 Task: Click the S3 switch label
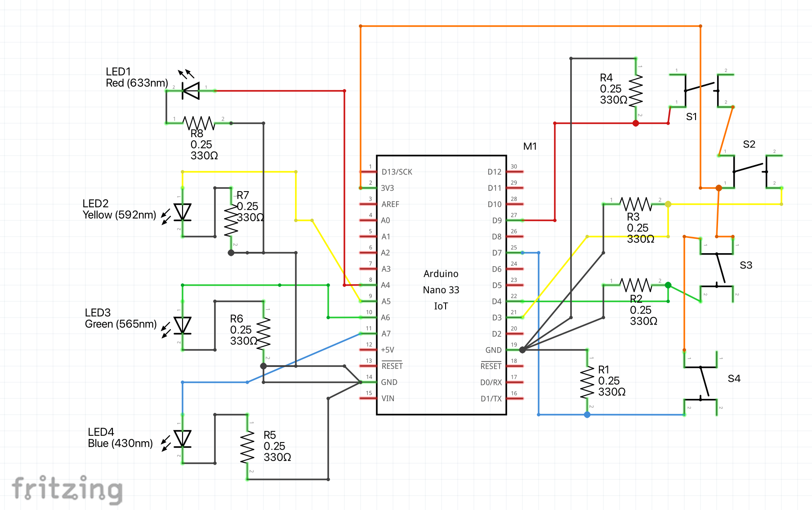[746, 265]
